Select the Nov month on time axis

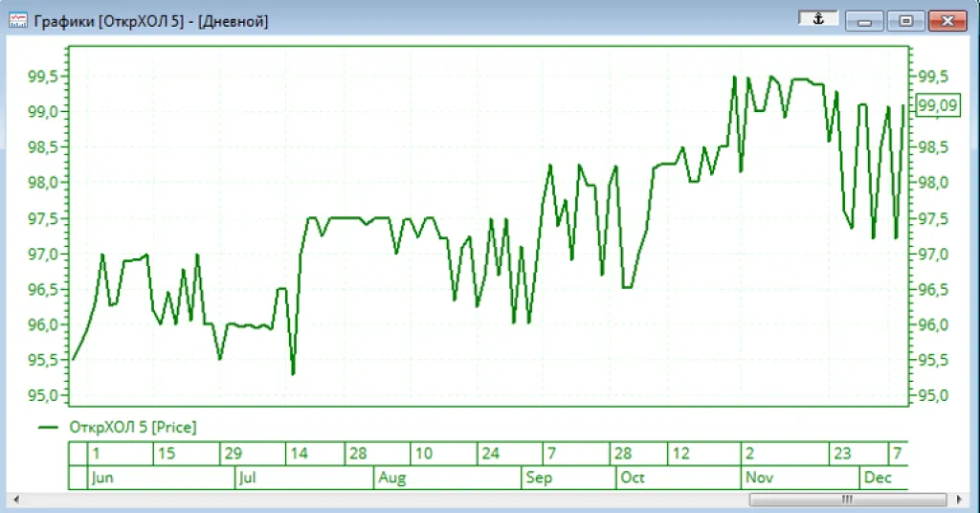759,478
